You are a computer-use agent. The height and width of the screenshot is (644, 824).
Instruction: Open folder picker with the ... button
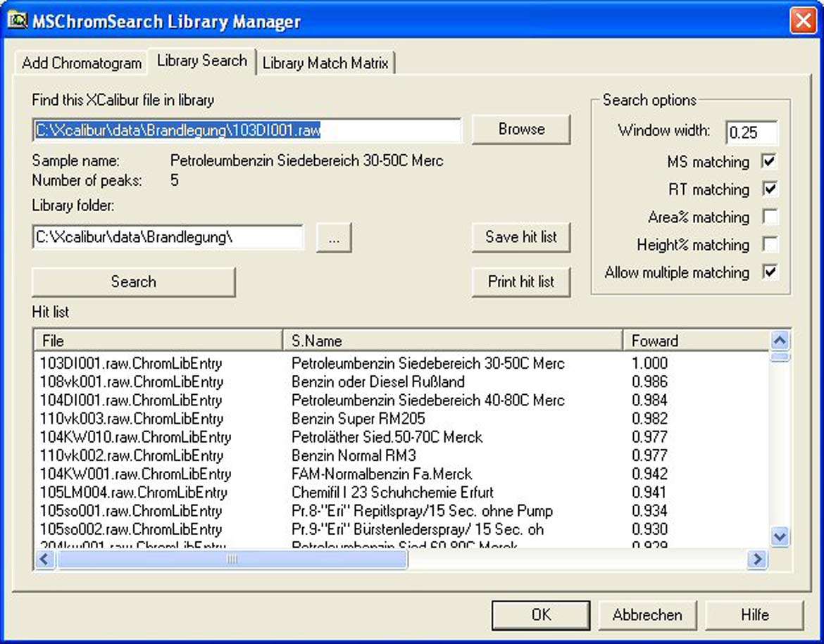click(x=334, y=238)
